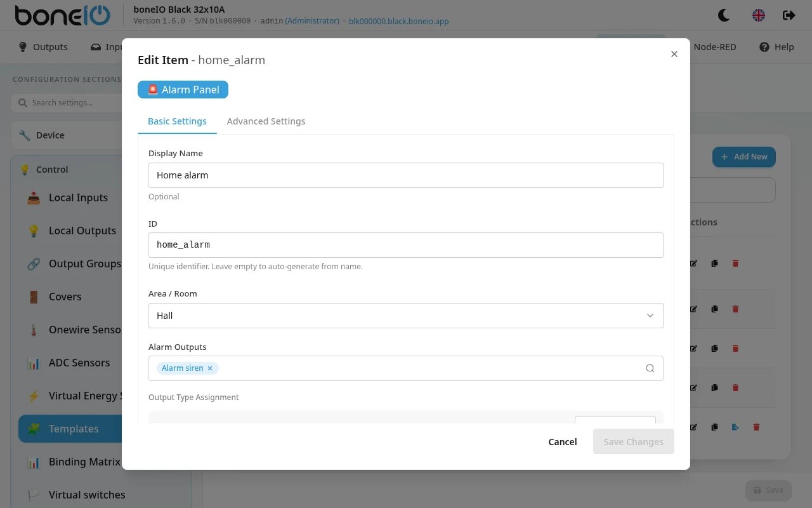Toggle dark mode with the moon icon
The image size is (812, 508).
tap(724, 15)
